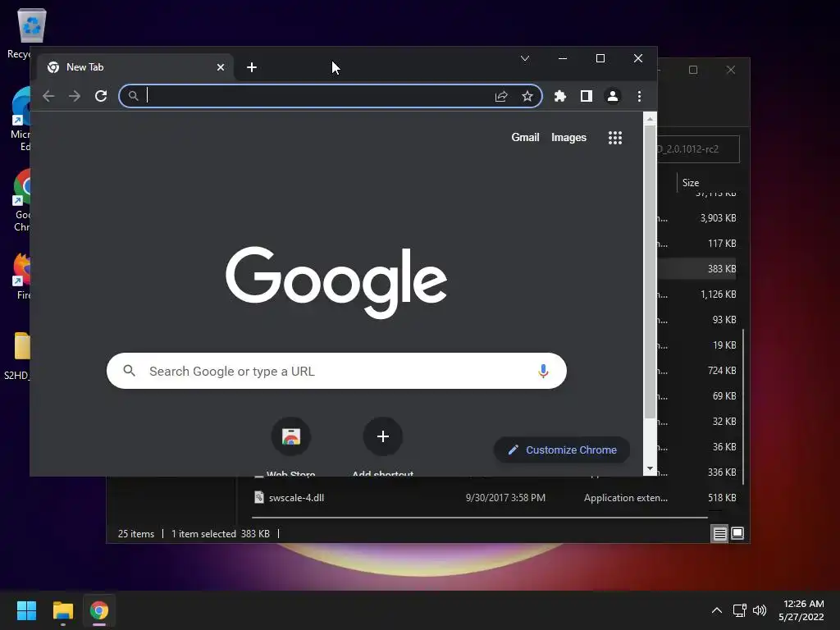Screen dimensions: 840x630
Task: Start voice search with microphone icon
Action: tap(543, 371)
